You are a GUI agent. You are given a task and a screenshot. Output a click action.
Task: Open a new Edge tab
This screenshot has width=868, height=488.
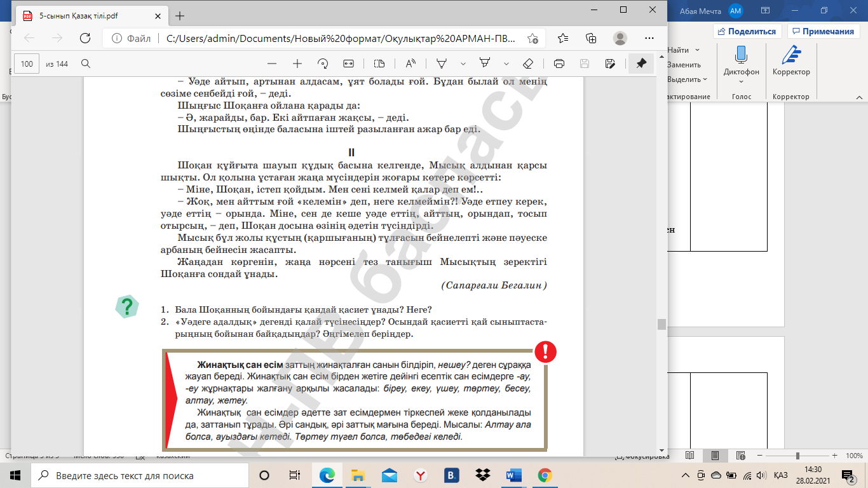point(179,15)
